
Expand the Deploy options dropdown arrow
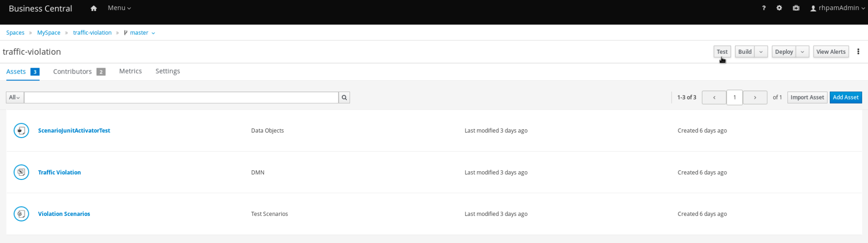pos(802,52)
